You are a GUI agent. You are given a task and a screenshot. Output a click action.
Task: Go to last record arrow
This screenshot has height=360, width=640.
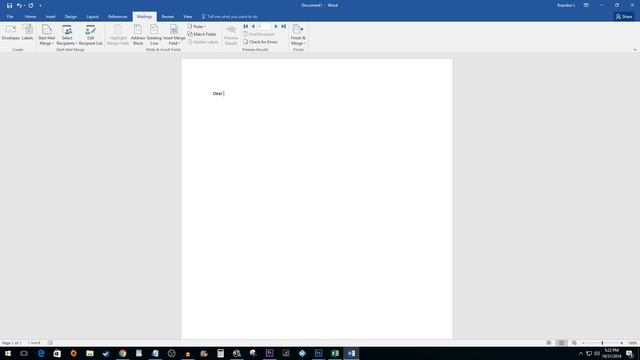[283, 27]
